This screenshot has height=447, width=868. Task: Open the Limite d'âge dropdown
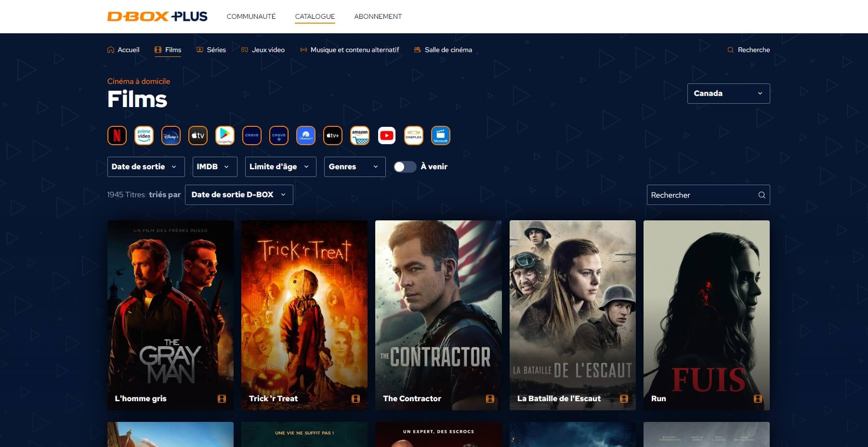[x=281, y=167]
